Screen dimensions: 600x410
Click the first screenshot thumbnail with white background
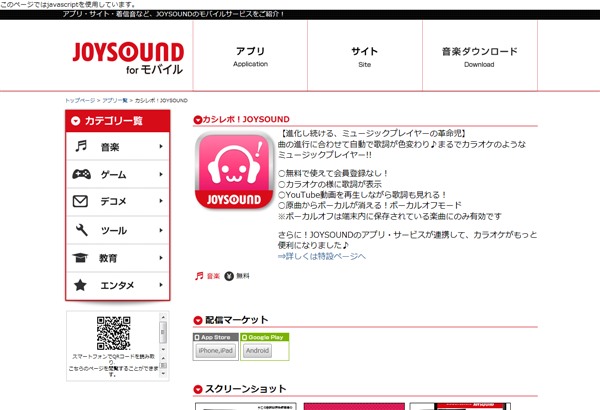pos(246,406)
